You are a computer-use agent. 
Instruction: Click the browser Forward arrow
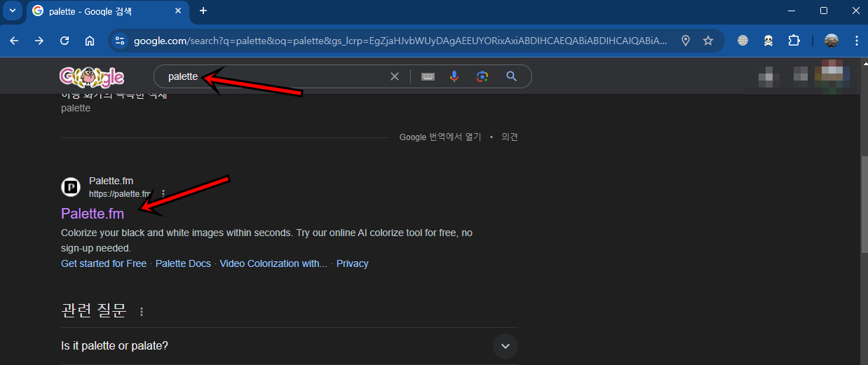[39, 41]
